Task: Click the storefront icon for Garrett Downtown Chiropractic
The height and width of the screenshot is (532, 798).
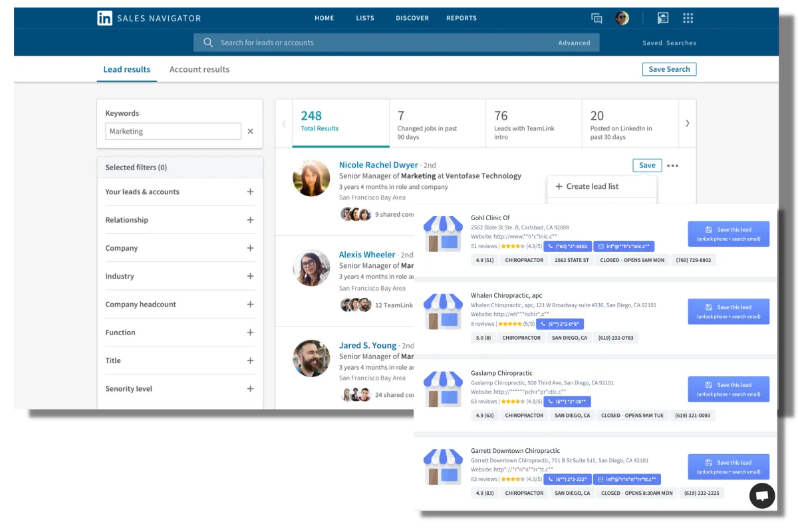Action: [443, 467]
